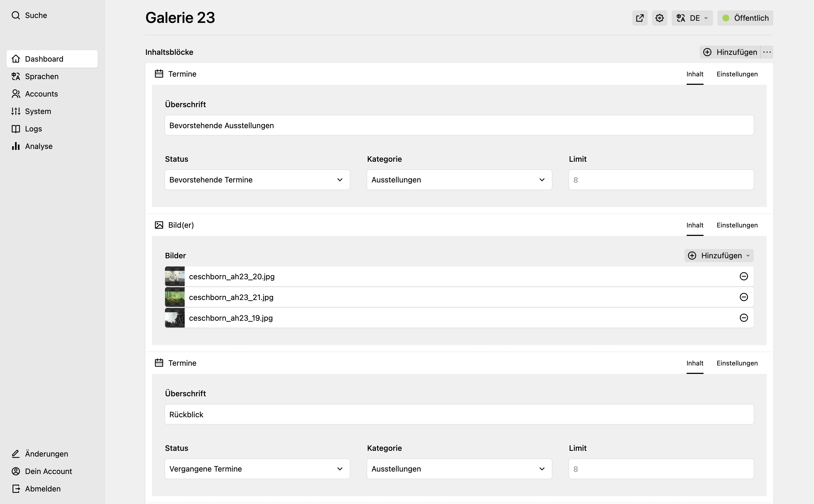Viewport: 814px width, 504px height.
Task: Click Limit field in Rückblick block
Action: tap(661, 469)
